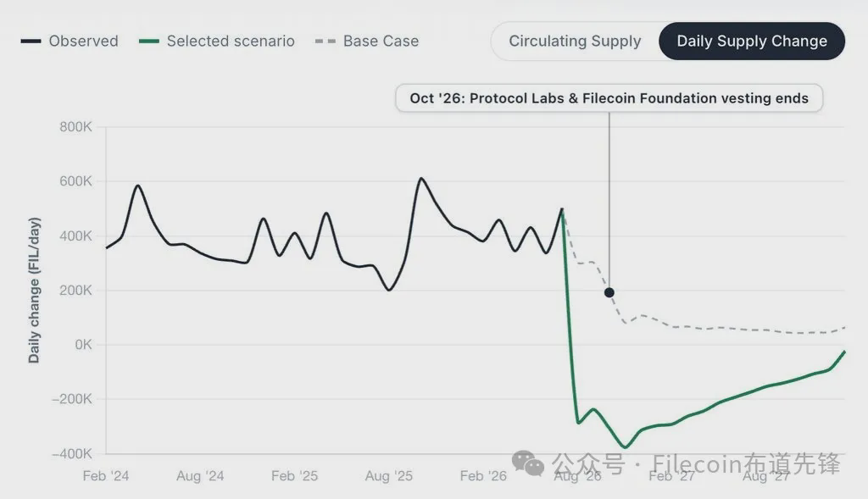
Task: Toggle the Observed legend series
Action: tap(70, 41)
